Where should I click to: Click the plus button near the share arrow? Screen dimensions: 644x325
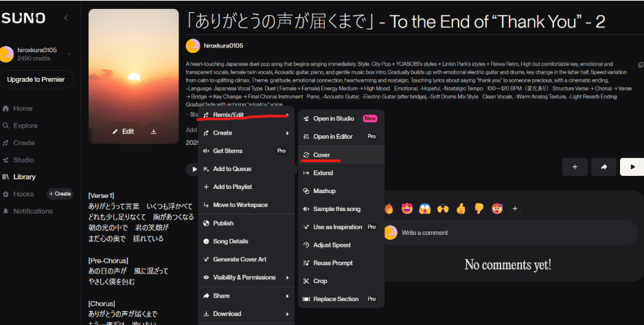point(575,167)
